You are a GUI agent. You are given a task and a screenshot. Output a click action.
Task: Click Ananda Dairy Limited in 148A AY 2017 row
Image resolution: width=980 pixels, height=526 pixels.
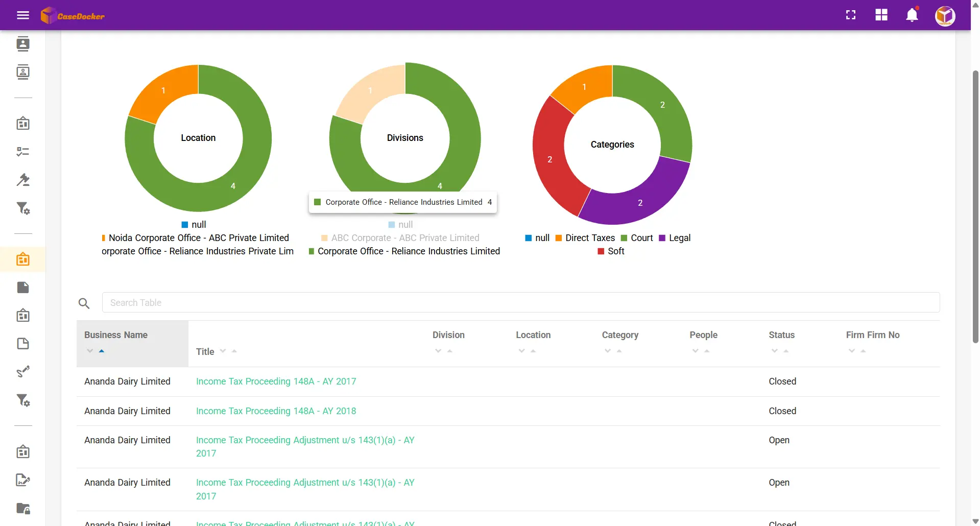pos(127,381)
